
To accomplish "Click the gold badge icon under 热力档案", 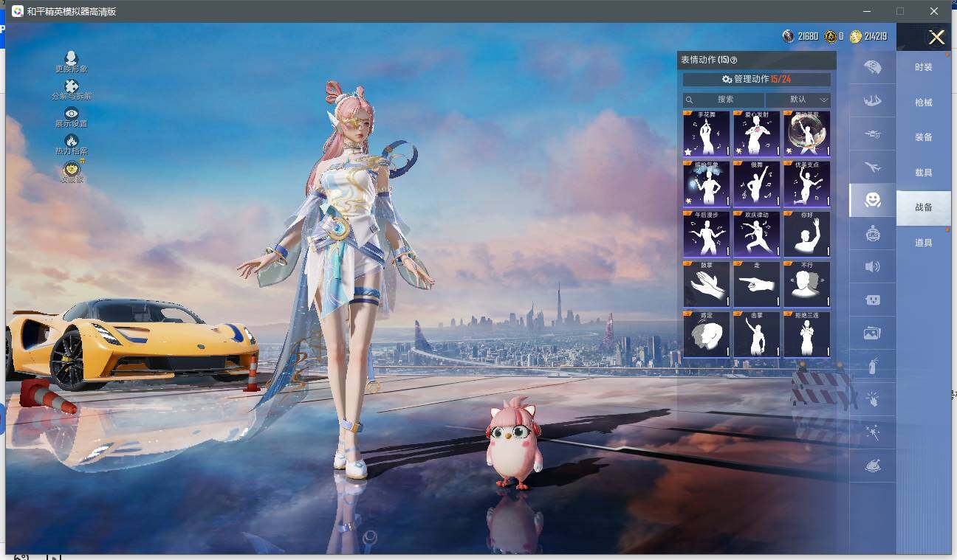I will click(72, 169).
